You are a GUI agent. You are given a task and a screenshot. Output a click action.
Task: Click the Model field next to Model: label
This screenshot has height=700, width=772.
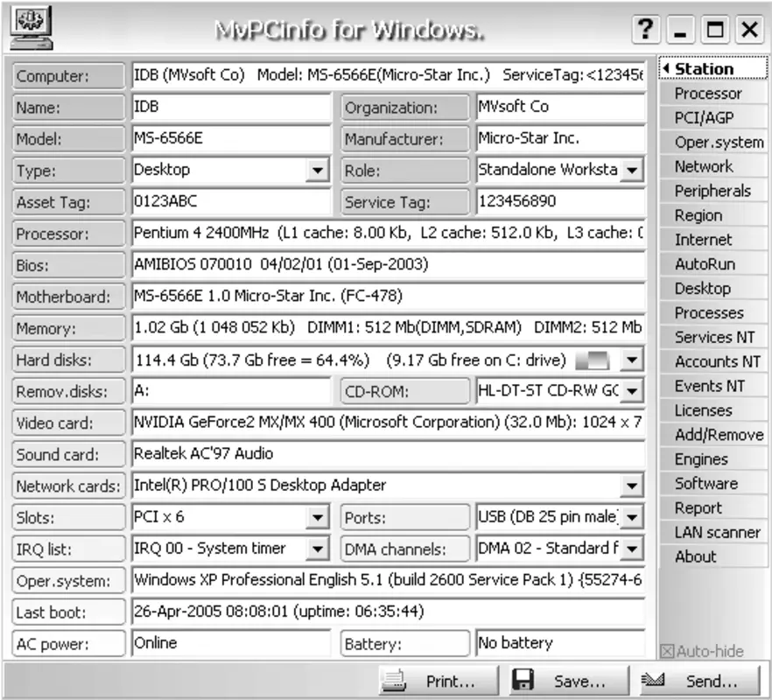[231, 138]
